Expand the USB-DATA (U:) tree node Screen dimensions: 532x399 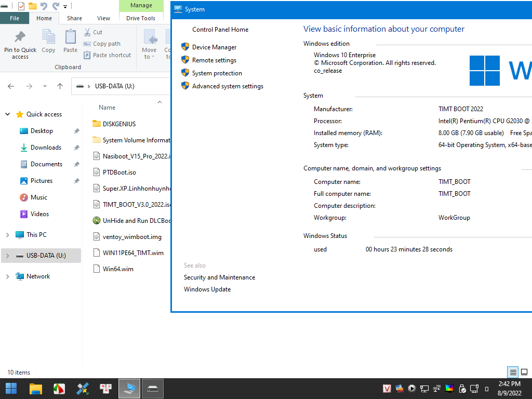tap(7, 256)
